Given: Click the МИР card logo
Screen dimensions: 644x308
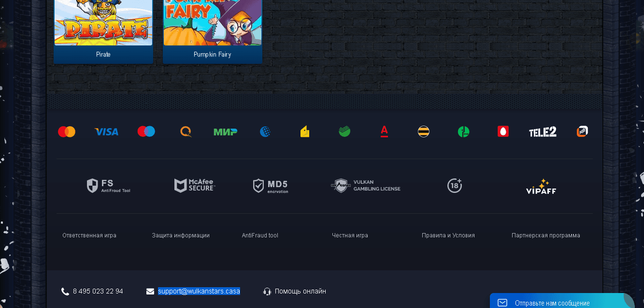Looking at the screenshot, I should (x=225, y=132).
